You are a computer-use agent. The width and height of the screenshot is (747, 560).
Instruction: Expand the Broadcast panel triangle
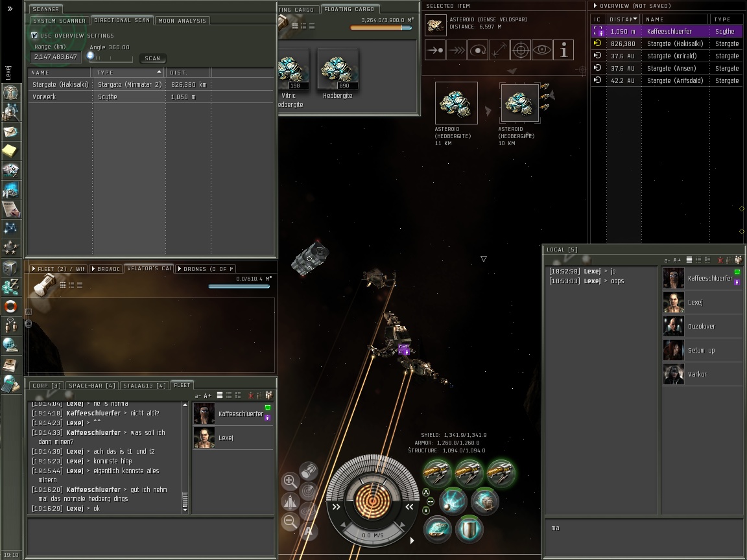point(93,269)
